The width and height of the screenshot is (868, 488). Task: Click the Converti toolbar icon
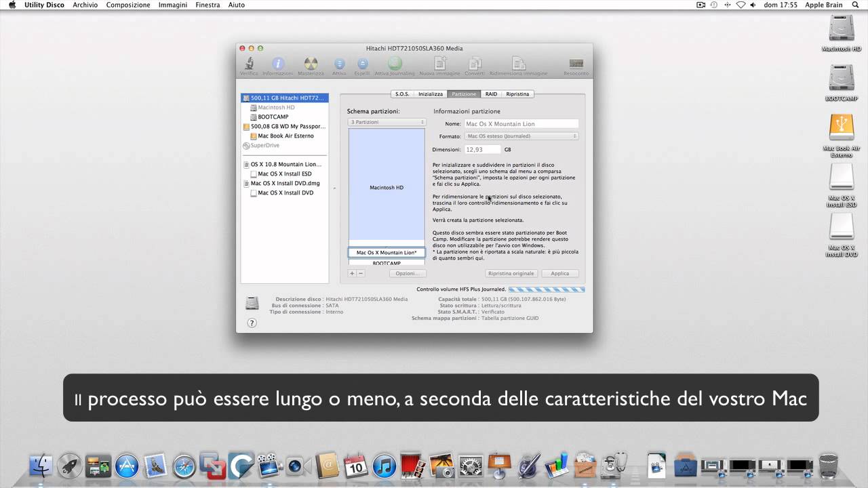[475, 63]
